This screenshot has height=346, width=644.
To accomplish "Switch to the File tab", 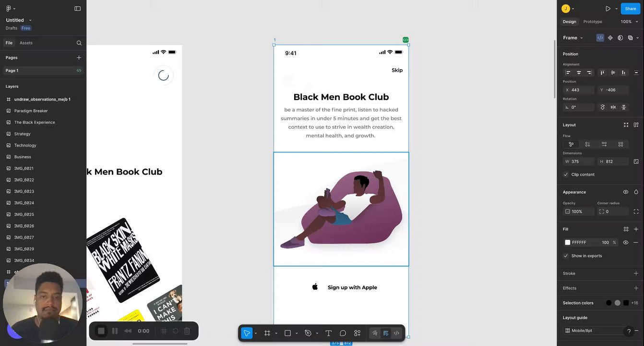I will click(x=9, y=43).
